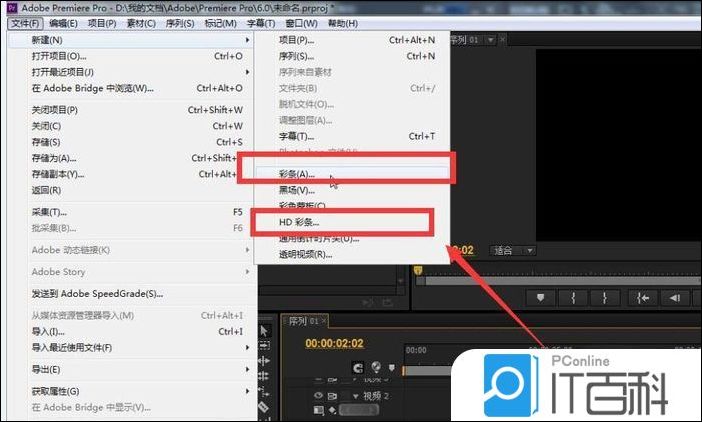Expand the 新建(N) submenu

131,40
